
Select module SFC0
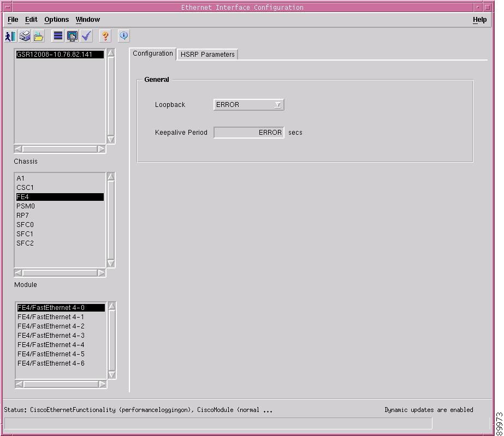[60, 225]
